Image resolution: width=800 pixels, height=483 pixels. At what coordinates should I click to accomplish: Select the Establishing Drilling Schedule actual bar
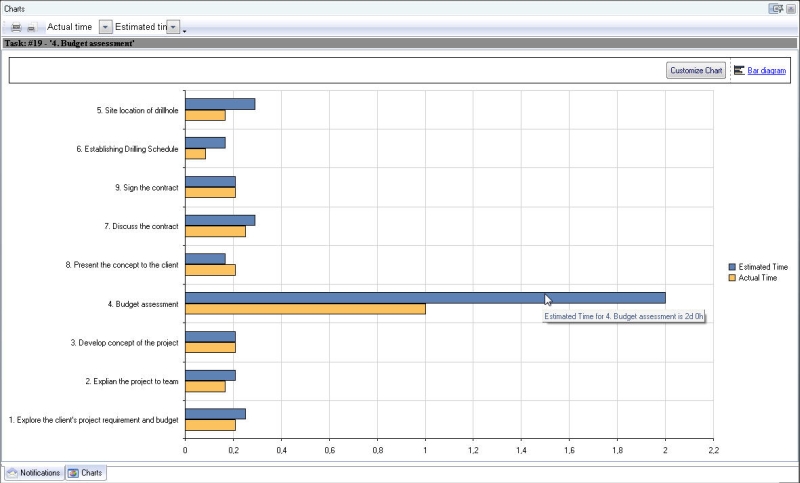(x=195, y=154)
